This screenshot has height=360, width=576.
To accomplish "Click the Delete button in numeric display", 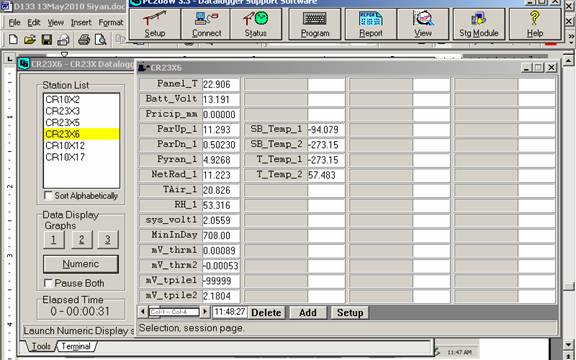I will pos(266,313).
